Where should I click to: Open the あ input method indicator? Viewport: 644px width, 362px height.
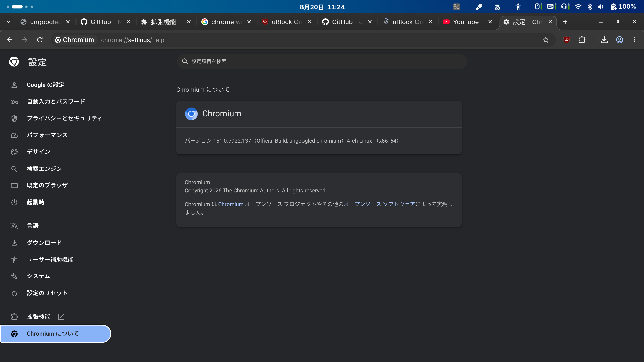[x=497, y=7]
